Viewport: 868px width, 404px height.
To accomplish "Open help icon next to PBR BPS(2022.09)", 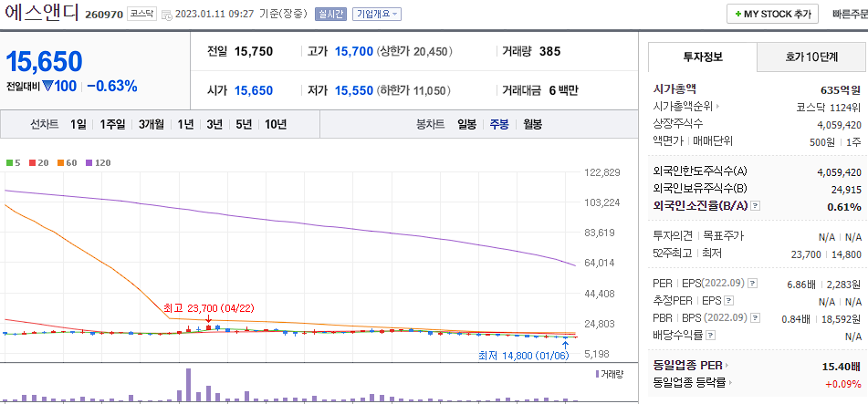I will [x=755, y=318].
